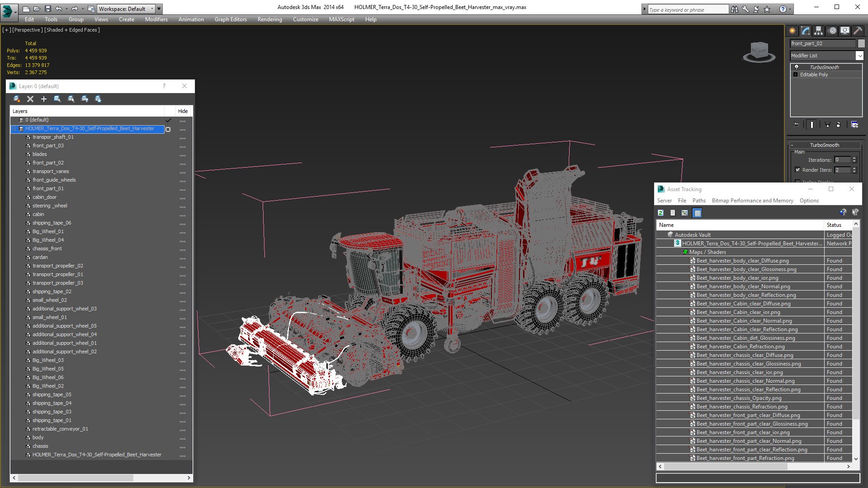
Task: Click Remove Modifier trash icon
Action: point(839,125)
